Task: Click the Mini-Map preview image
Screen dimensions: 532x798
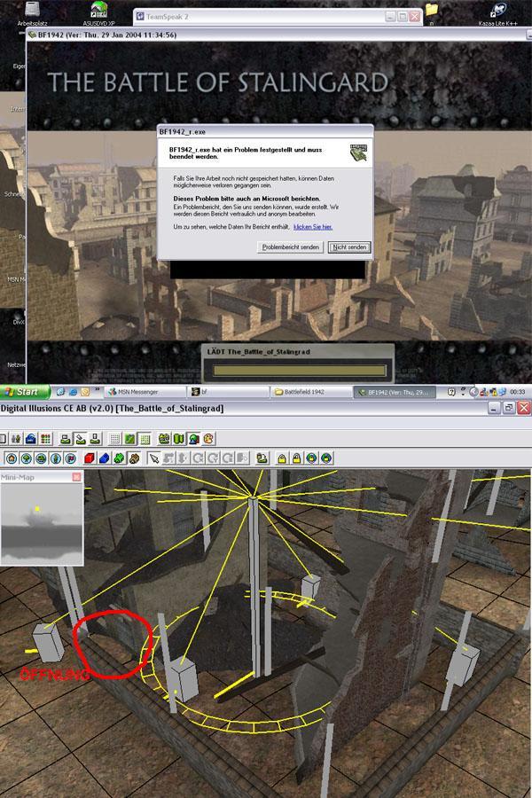Action: tap(42, 523)
